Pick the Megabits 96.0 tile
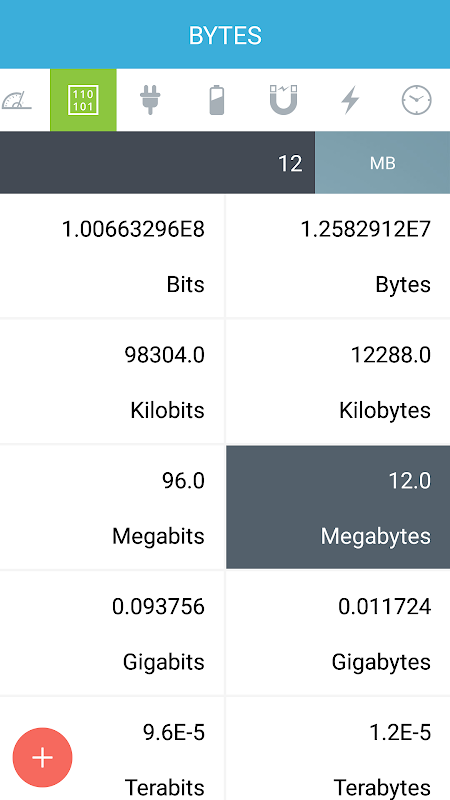450x800 pixels. pyautogui.click(x=112, y=507)
